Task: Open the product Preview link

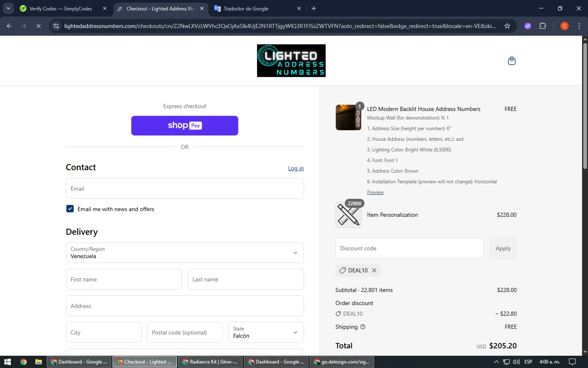Action: (375, 192)
